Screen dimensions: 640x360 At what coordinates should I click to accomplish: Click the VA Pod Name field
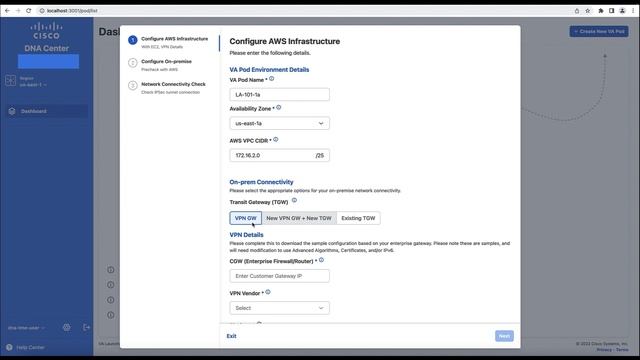[280, 94]
